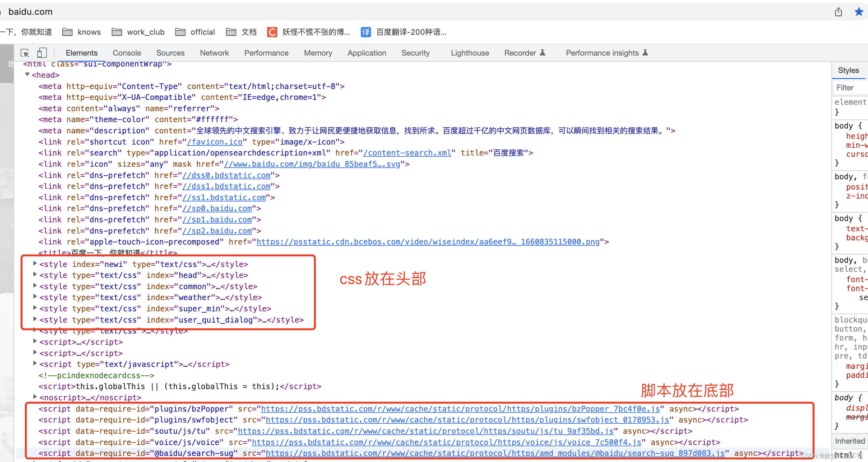
Task: Click the Inherited section header in Styles
Action: 850,441
